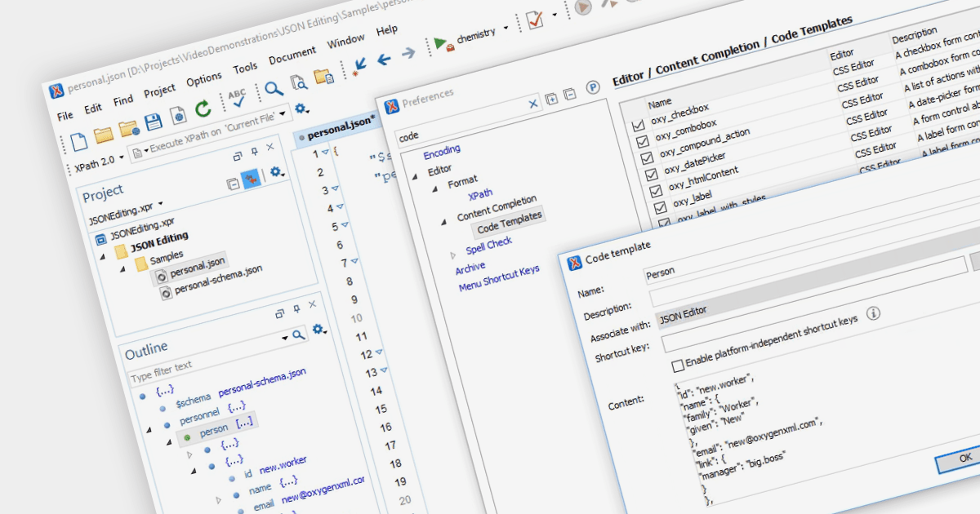Uncheck the oxy_label template checkbox

coord(661,208)
